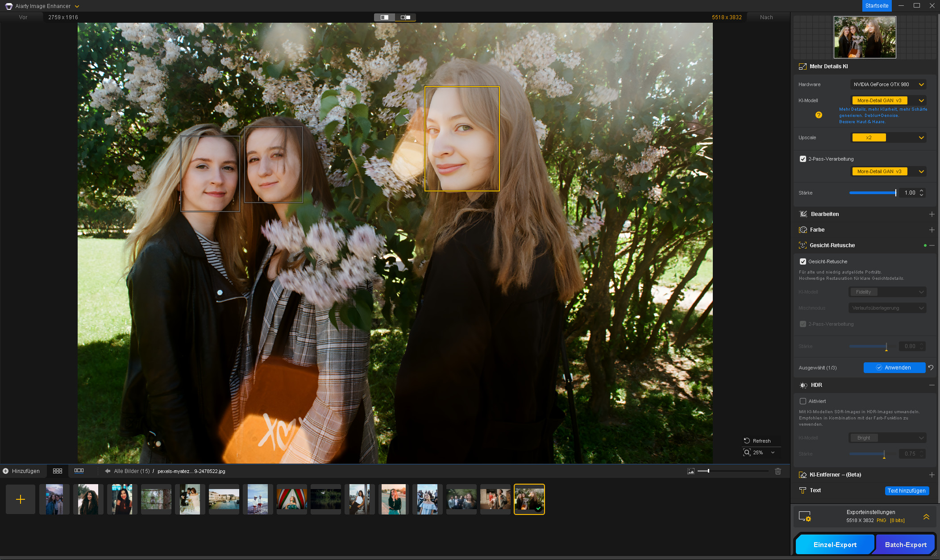Click the KI-Entferner eraser icon
940x560 pixels.
point(803,474)
